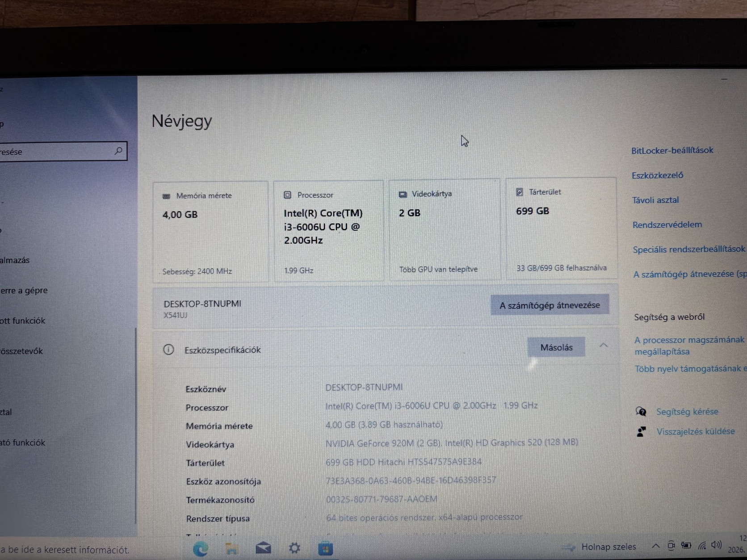Open the Több nyelv támogatásának help link
Image resolution: width=747 pixels, height=560 pixels.
pos(691,368)
